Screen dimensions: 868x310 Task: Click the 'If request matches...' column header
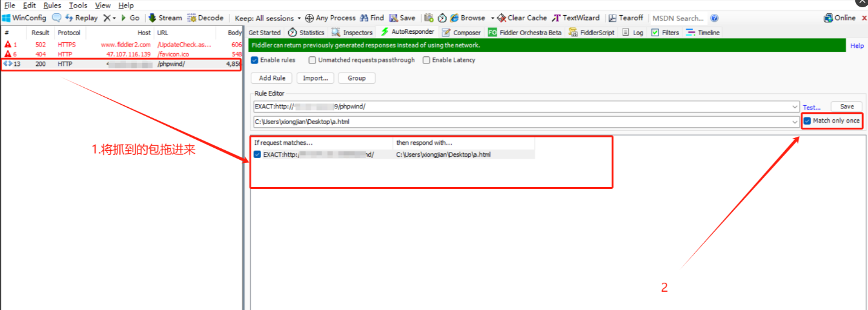(x=322, y=143)
